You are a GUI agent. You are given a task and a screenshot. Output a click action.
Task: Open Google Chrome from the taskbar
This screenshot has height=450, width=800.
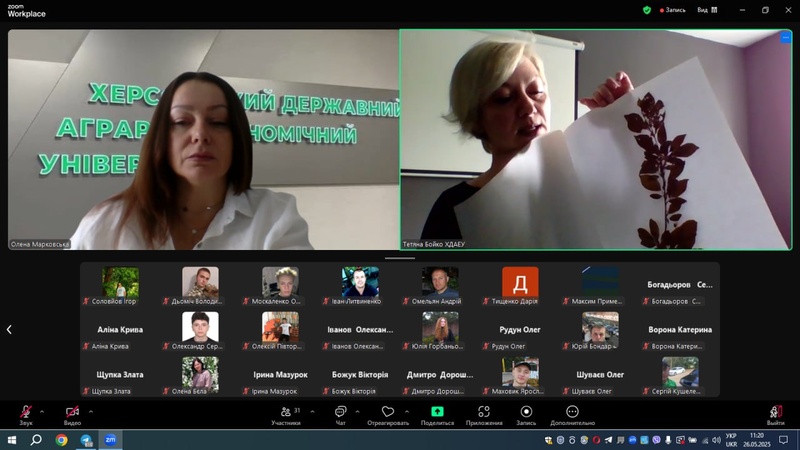point(61,440)
